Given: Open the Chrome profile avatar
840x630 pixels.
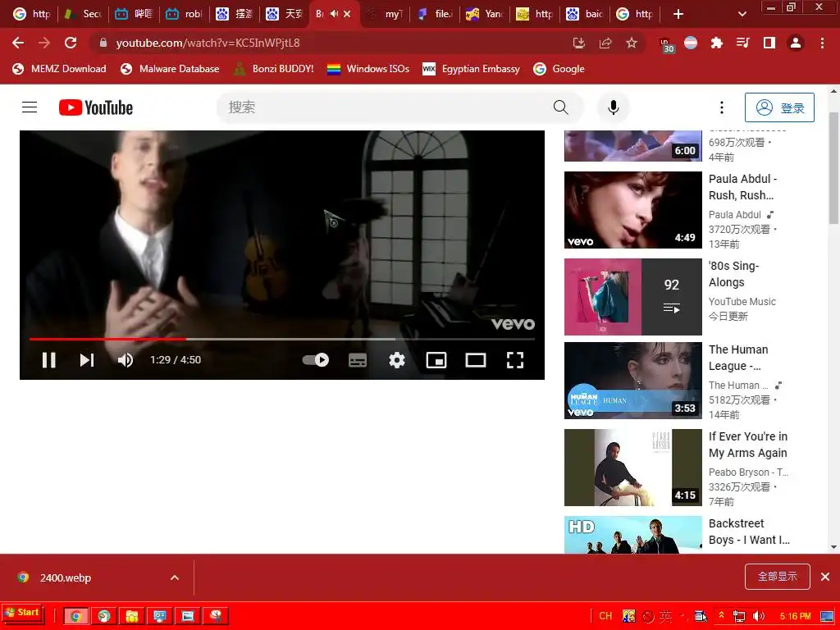Looking at the screenshot, I should [796, 43].
